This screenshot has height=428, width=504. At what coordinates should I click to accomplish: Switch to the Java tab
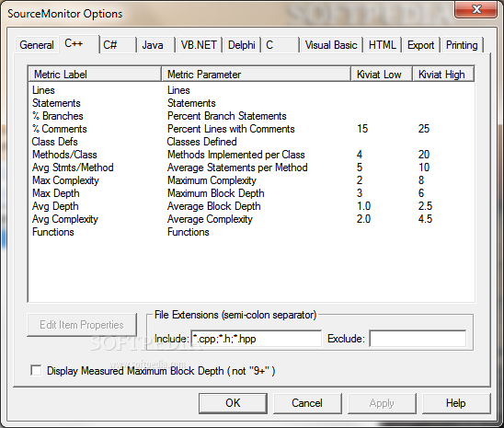click(x=156, y=45)
